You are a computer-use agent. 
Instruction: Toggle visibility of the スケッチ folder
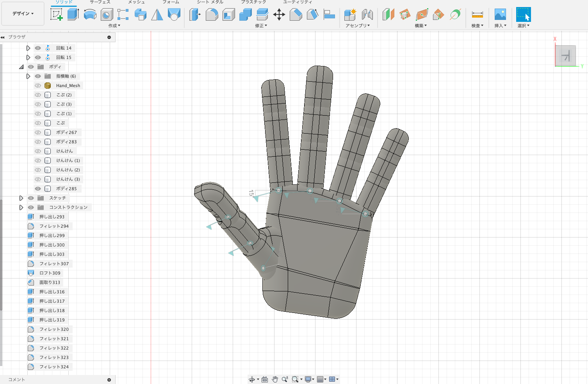31,198
